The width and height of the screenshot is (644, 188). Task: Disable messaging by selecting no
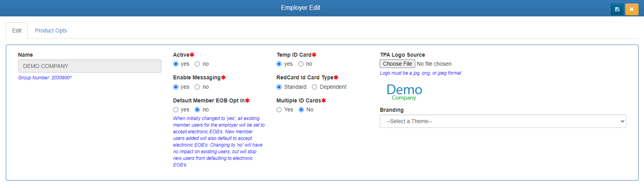click(197, 87)
